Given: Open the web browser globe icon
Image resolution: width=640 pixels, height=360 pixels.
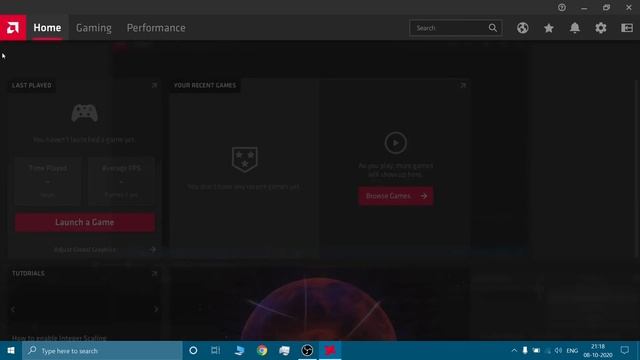Looking at the screenshot, I should coord(522,28).
